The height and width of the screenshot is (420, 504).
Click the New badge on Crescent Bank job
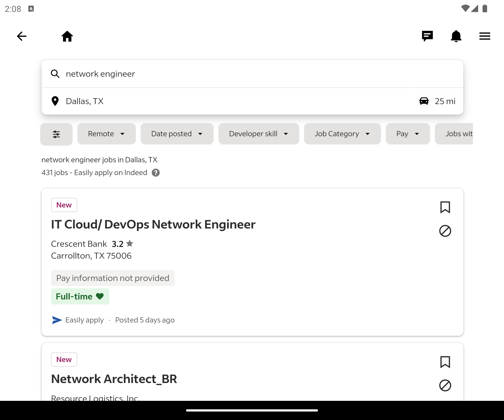[x=64, y=205]
